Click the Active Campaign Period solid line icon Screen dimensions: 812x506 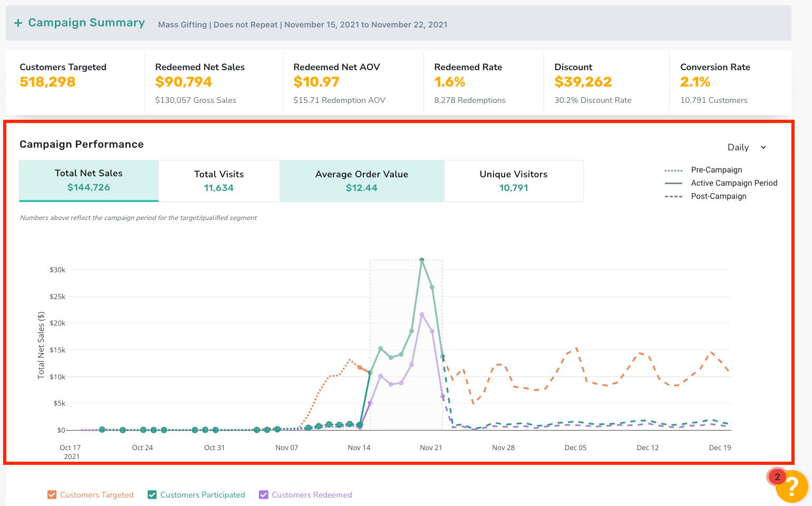click(674, 183)
